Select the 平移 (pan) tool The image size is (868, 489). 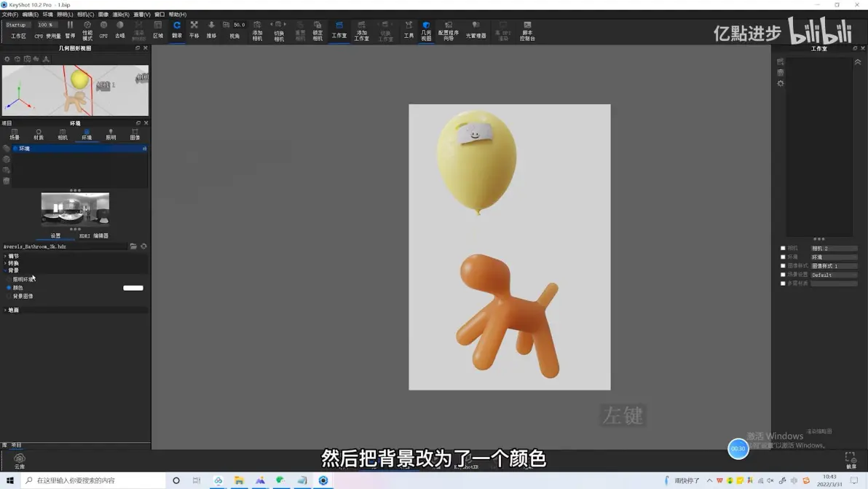coord(194,30)
